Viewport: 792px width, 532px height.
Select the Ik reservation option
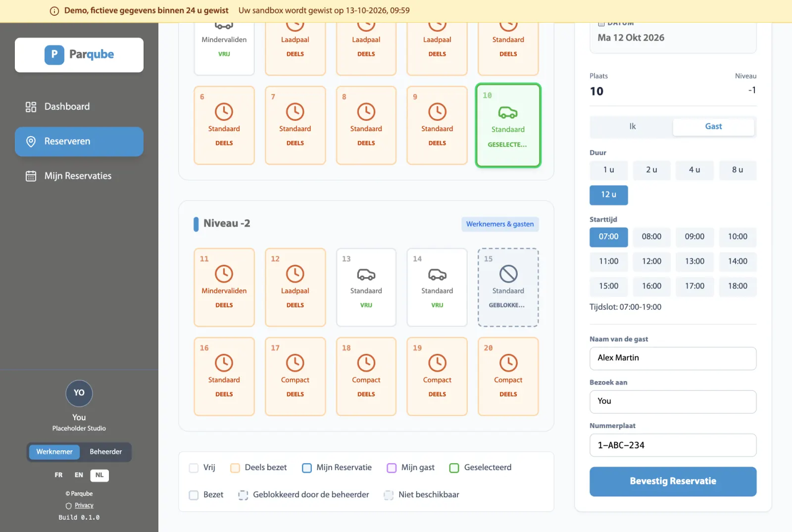(632, 127)
